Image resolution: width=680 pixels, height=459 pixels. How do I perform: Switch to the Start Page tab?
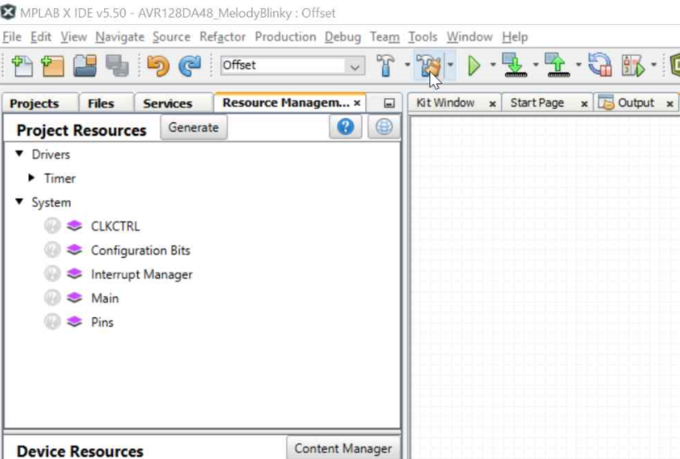(x=537, y=103)
